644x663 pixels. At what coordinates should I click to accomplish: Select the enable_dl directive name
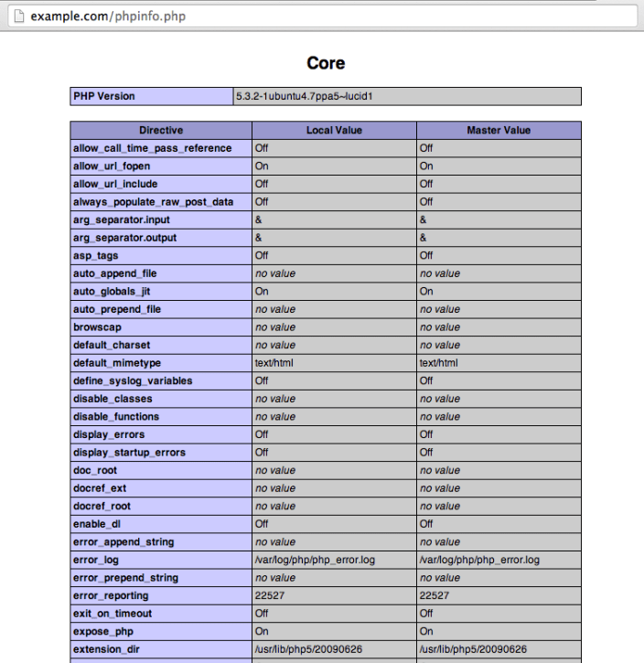pyautogui.click(x=97, y=524)
